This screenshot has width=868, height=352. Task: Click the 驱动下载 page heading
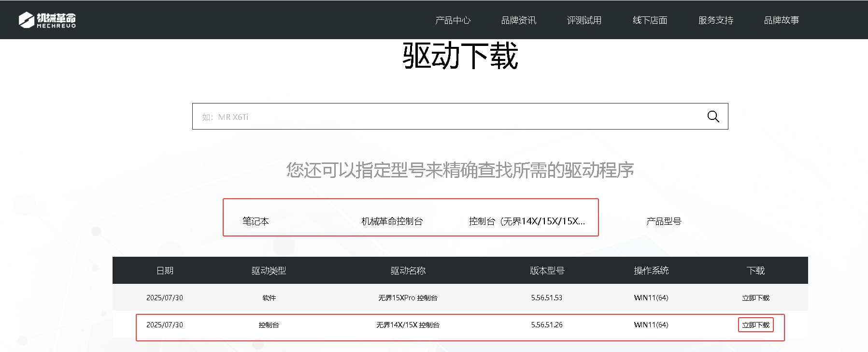(x=460, y=56)
